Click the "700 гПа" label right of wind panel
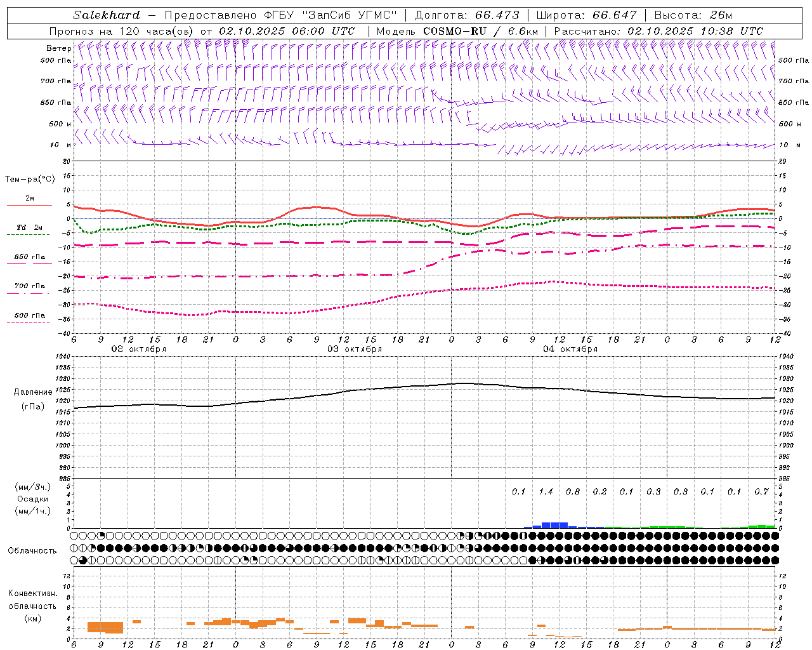Viewport: 812px width, 650px height. pos(794,81)
